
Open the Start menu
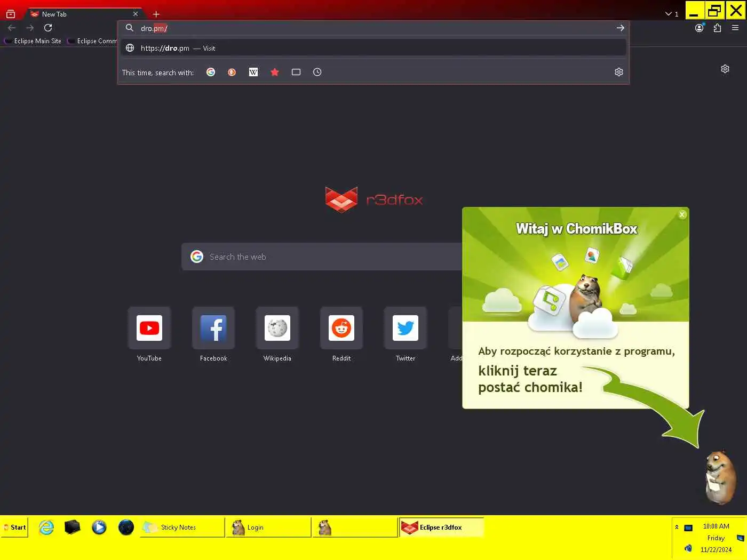(14, 527)
